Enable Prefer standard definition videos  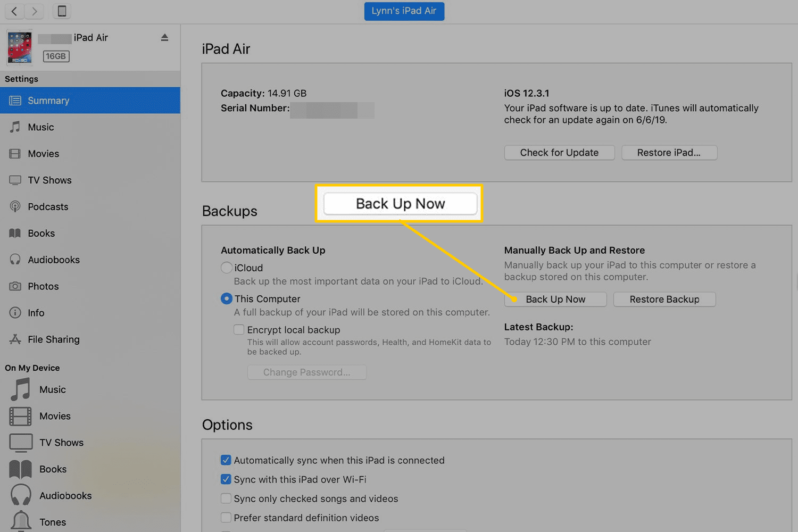pyautogui.click(x=226, y=518)
